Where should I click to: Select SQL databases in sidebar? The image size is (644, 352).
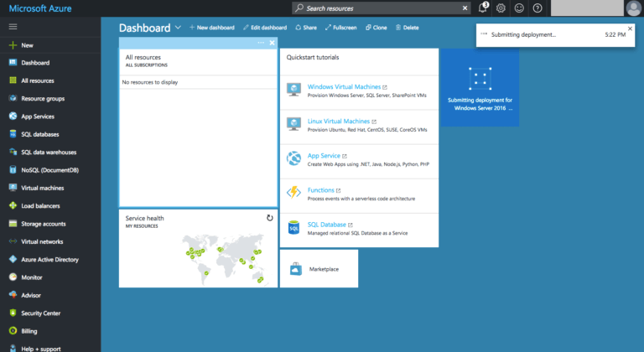click(x=40, y=134)
